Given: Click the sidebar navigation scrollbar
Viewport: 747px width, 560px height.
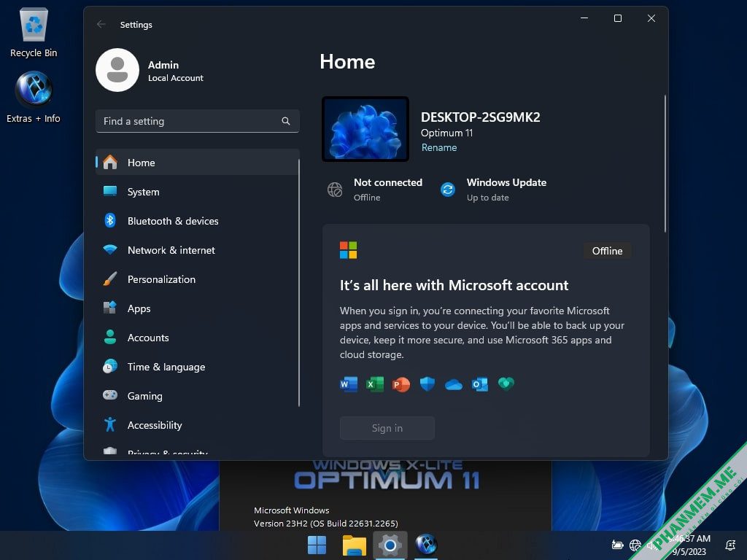Looking at the screenshot, I should pyautogui.click(x=298, y=283).
